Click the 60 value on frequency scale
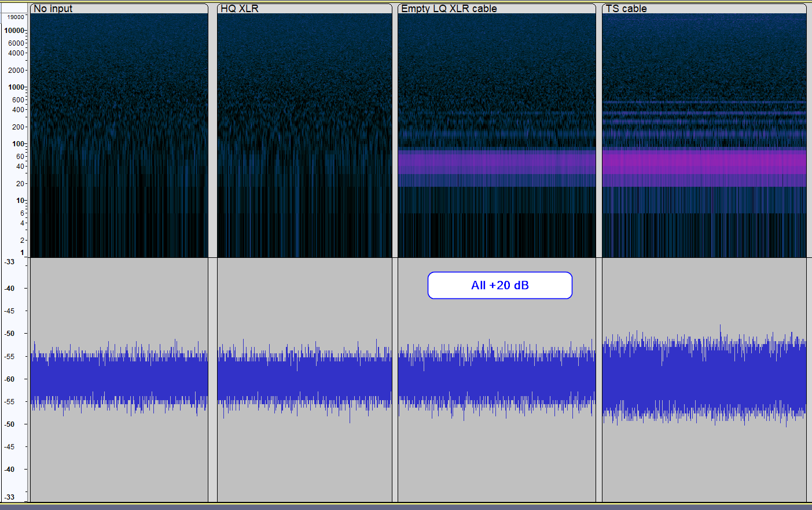Image resolution: width=812 pixels, height=510 pixels. point(20,157)
